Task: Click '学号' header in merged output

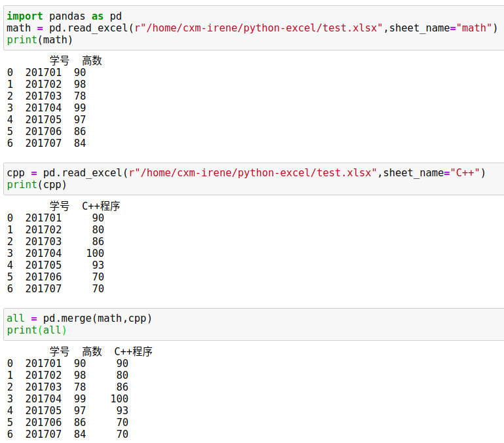Action: (60, 351)
